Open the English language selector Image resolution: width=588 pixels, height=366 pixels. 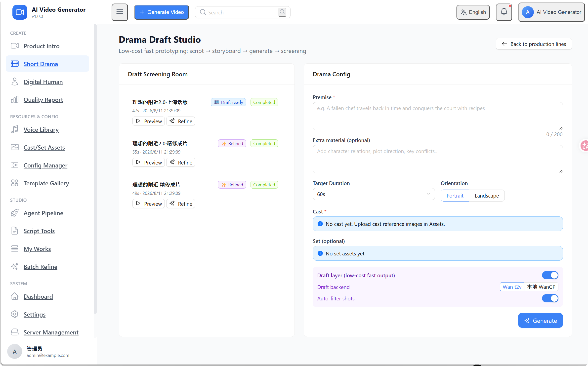[473, 12]
